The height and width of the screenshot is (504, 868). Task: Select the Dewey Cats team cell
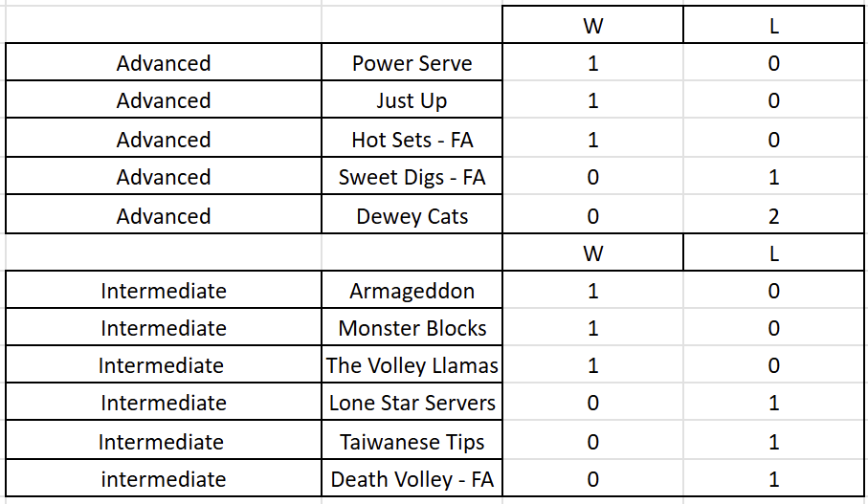(x=412, y=216)
